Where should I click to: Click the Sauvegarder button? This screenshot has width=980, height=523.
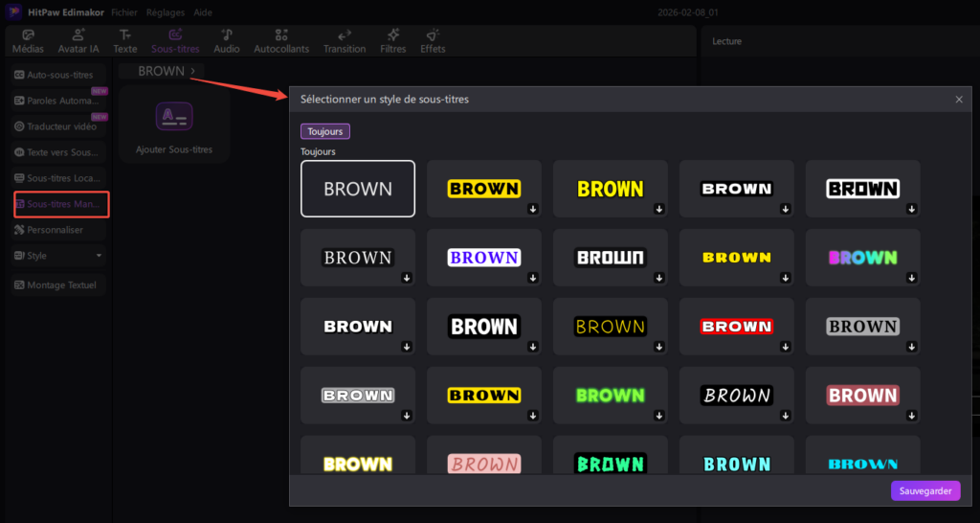coord(924,490)
